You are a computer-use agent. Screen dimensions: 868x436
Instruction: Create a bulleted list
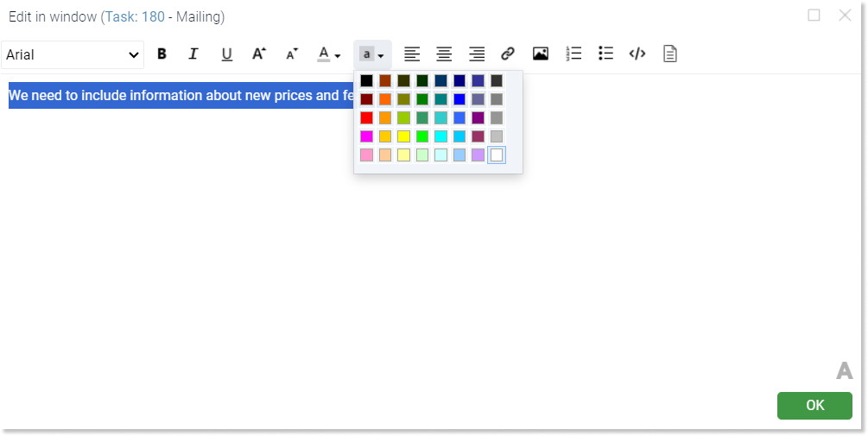[605, 54]
